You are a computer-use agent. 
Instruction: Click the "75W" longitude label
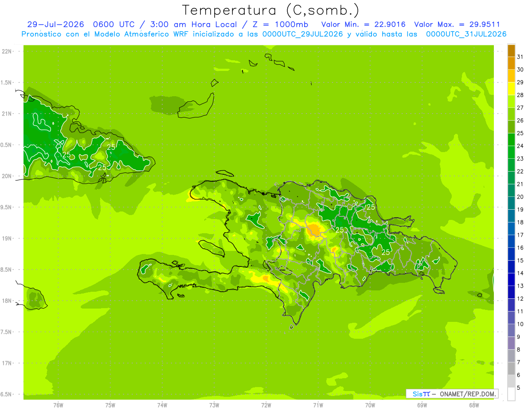click(110, 405)
